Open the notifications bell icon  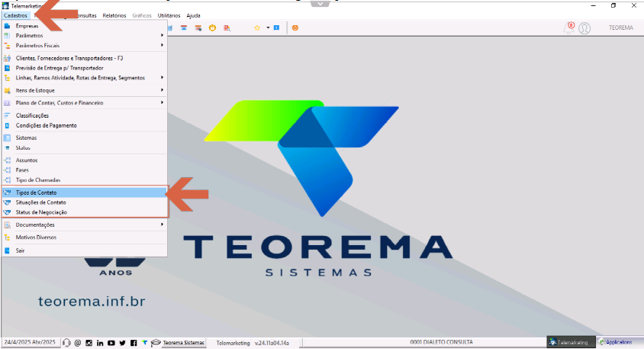coord(568,28)
